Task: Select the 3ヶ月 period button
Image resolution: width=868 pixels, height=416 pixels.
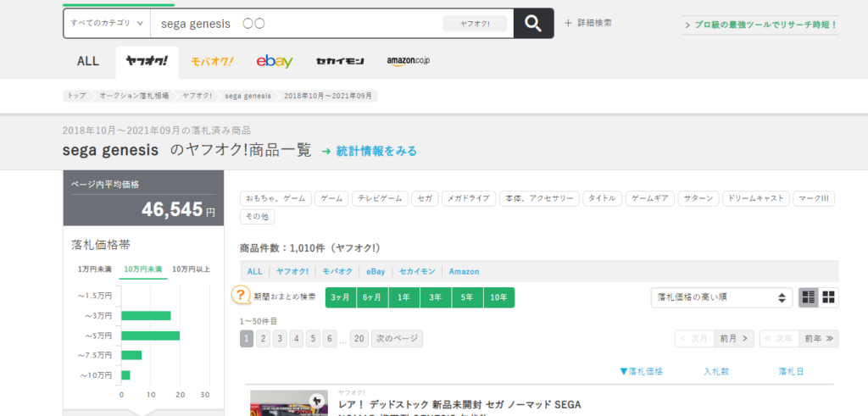Action: coord(341,297)
